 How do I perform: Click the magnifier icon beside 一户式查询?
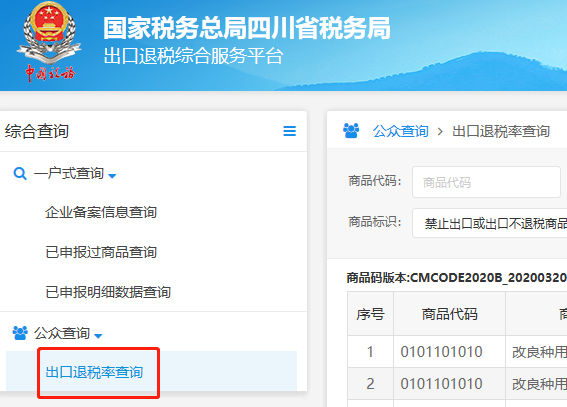(x=20, y=173)
